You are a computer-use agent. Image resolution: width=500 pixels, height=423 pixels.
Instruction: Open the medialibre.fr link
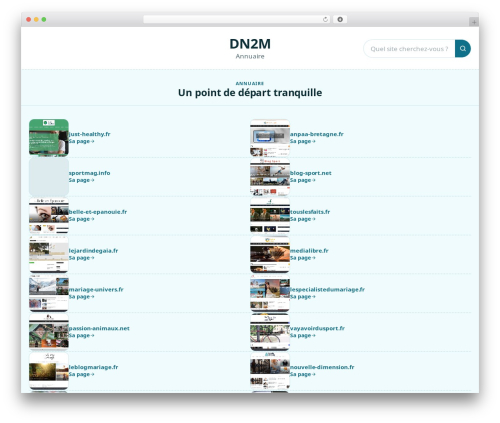point(309,251)
